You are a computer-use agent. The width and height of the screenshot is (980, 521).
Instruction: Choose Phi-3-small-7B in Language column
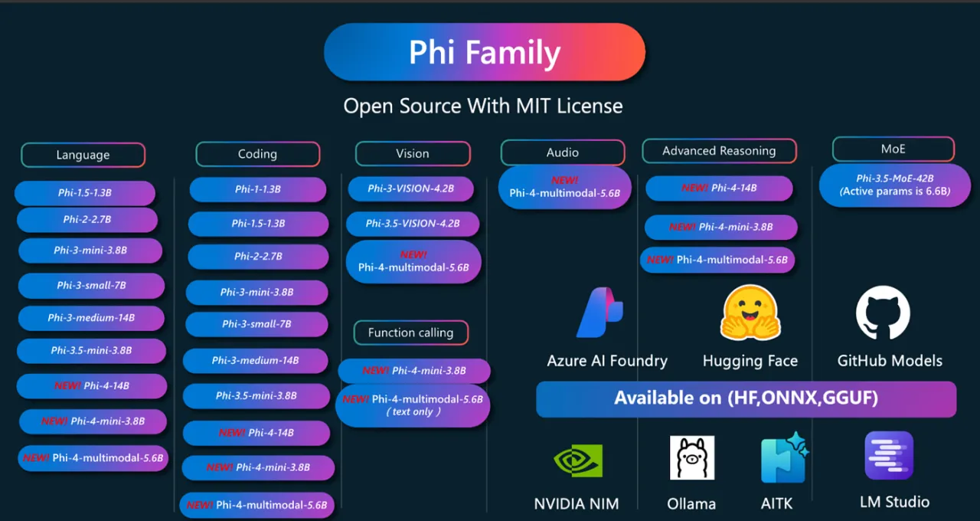91,286
